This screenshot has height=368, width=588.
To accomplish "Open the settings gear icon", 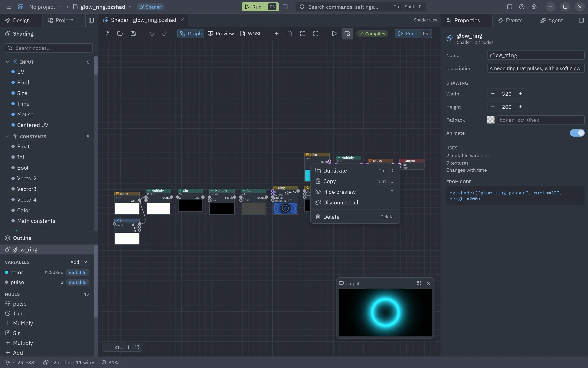I will tap(534, 7).
